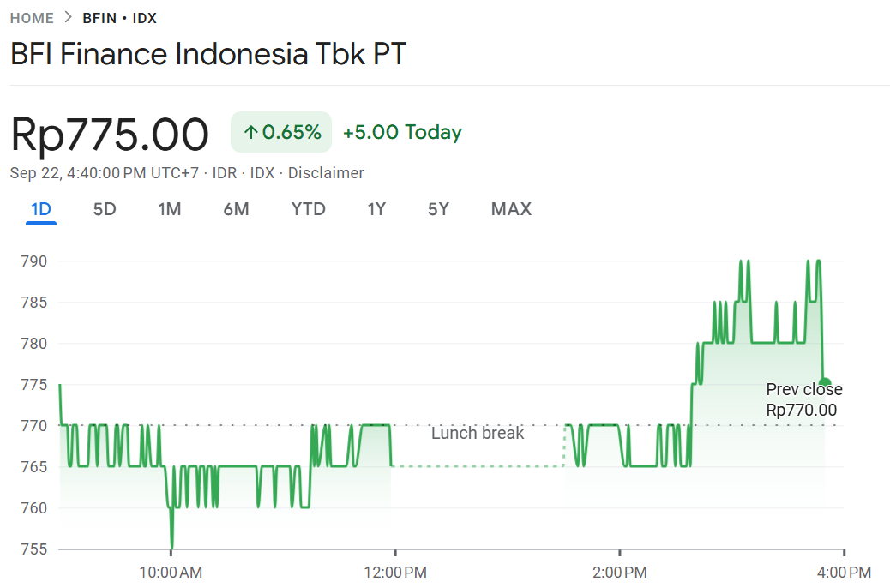The image size is (890, 588).
Task: Click the green upward arrow indicator
Action: (251, 131)
